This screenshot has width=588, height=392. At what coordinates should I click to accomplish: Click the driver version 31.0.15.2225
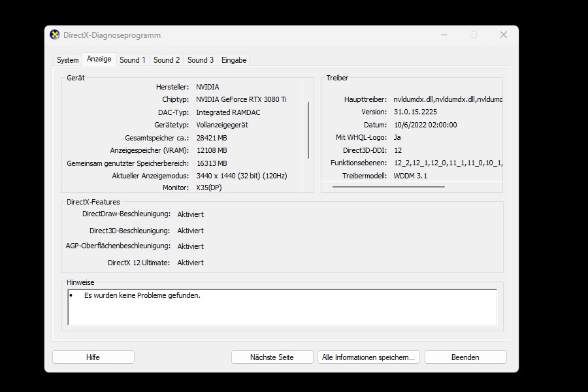[415, 112]
